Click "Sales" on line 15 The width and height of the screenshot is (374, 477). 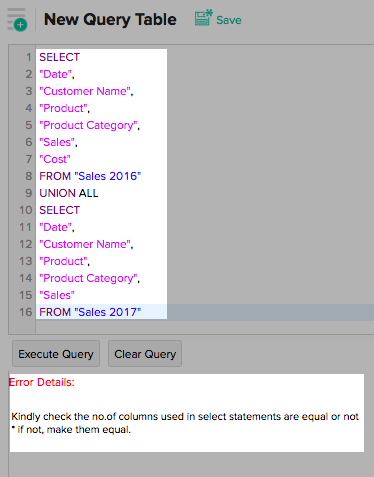coord(57,295)
